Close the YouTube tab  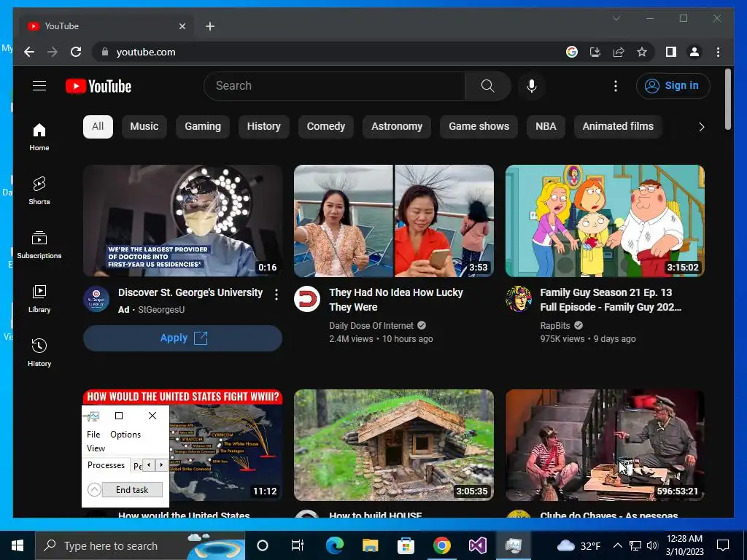click(182, 26)
